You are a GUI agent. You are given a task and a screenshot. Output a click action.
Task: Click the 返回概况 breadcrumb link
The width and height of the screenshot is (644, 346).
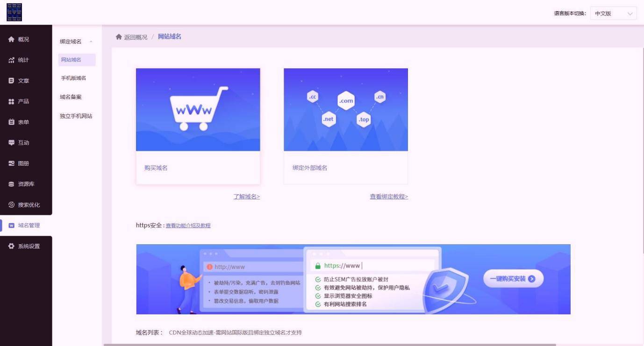(x=135, y=37)
